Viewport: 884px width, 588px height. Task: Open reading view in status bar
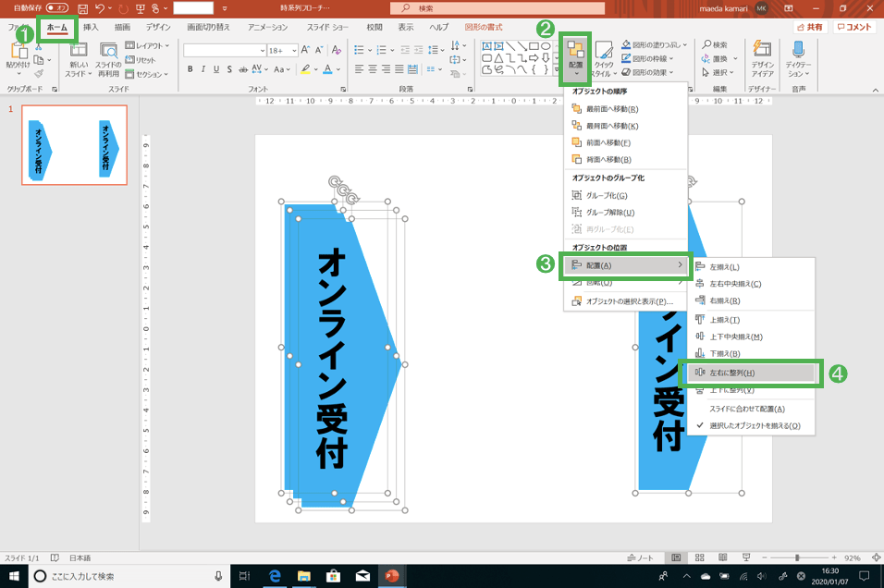click(722, 557)
